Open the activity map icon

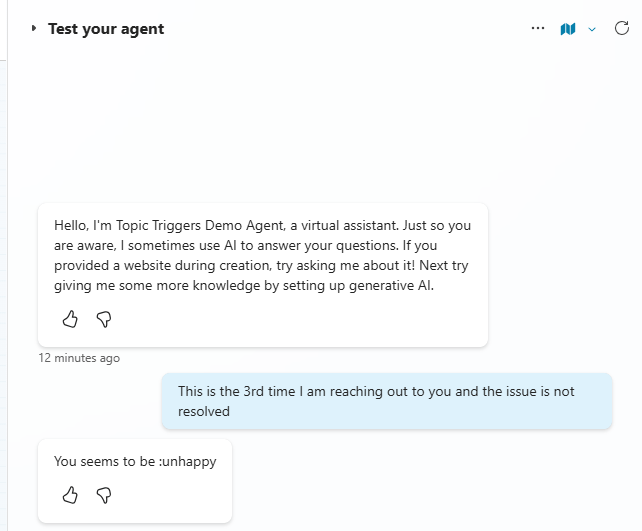coord(568,29)
